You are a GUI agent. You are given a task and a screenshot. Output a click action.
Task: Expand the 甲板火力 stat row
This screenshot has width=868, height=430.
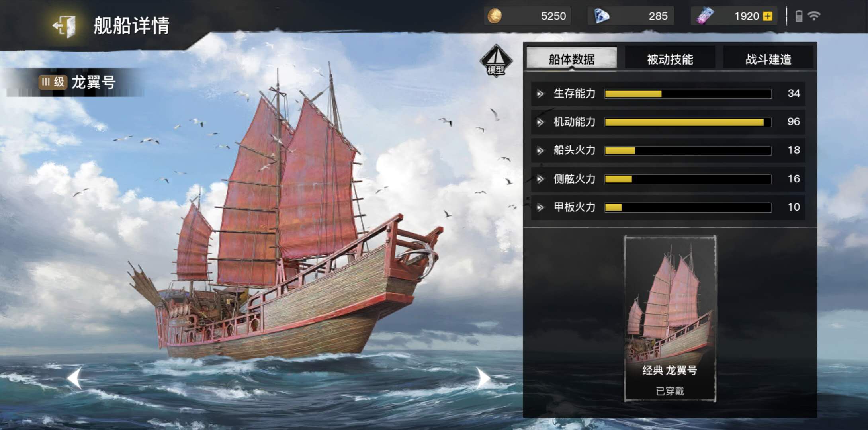pyautogui.click(x=668, y=207)
